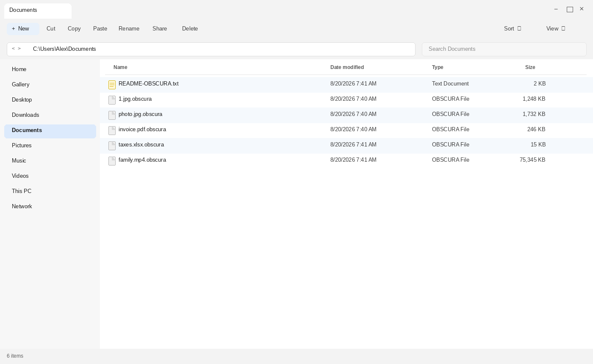
Task: Click the 75,345 KB size value
Action: point(532,160)
